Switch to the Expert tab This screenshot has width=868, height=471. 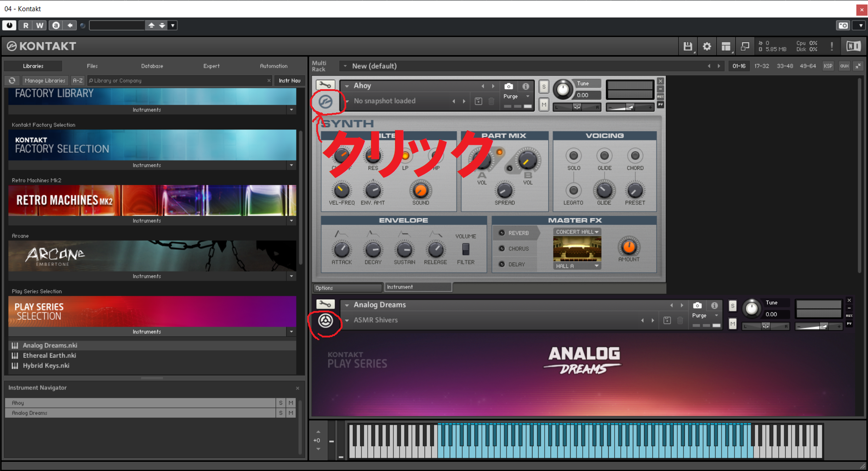[x=211, y=66]
